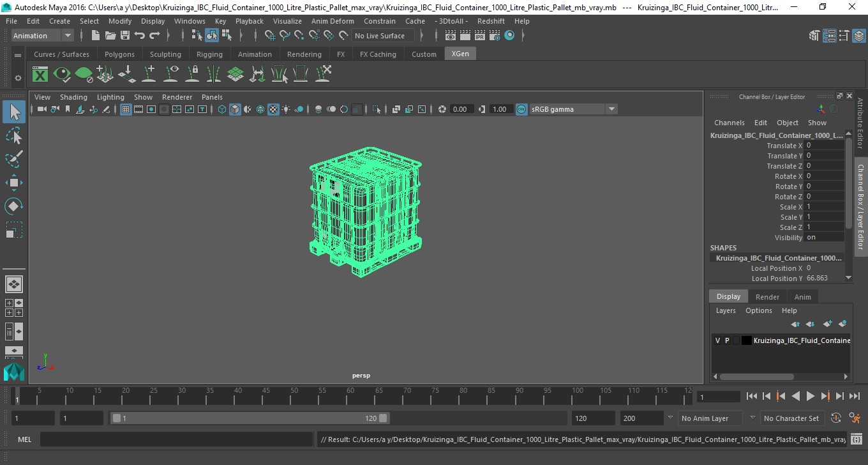Click the layer black color swatch
The width and height of the screenshot is (868, 465).
(x=746, y=340)
